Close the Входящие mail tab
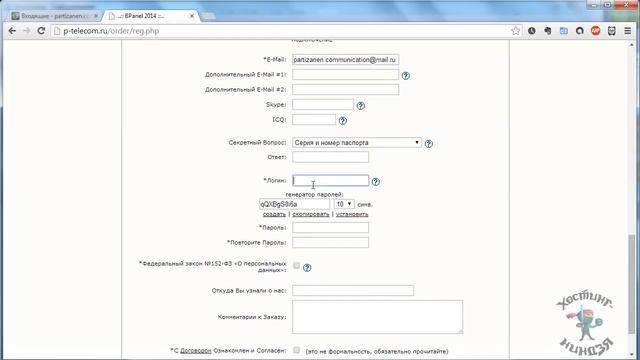The width and height of the screenshot is (640, 360). (x=96, y=16)
